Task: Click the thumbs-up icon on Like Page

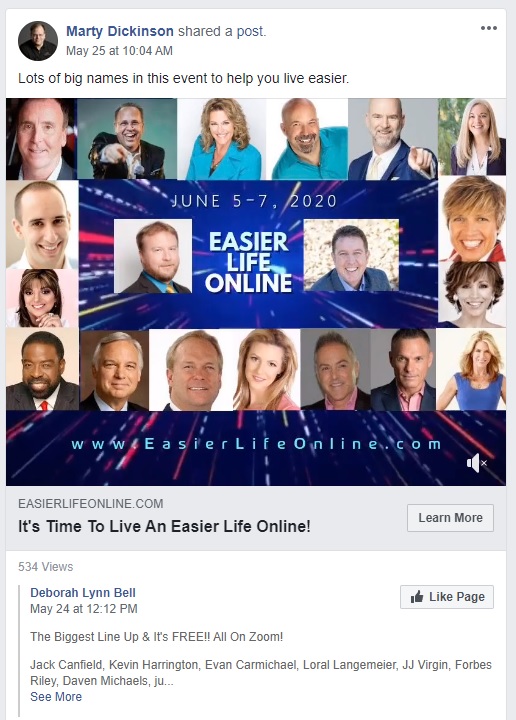Action: 417,597
